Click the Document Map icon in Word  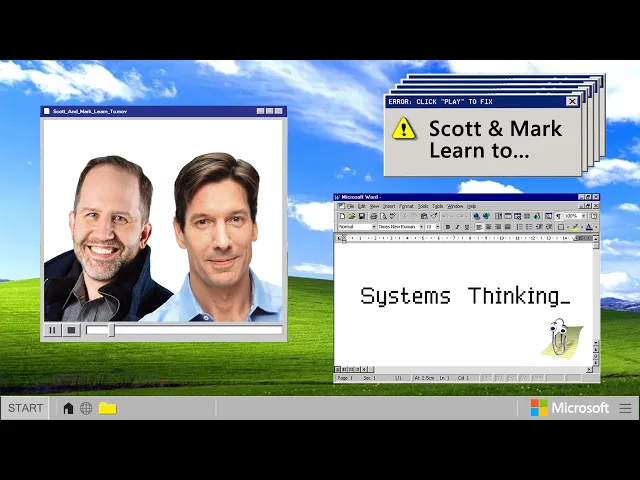(x=549, y=216)
